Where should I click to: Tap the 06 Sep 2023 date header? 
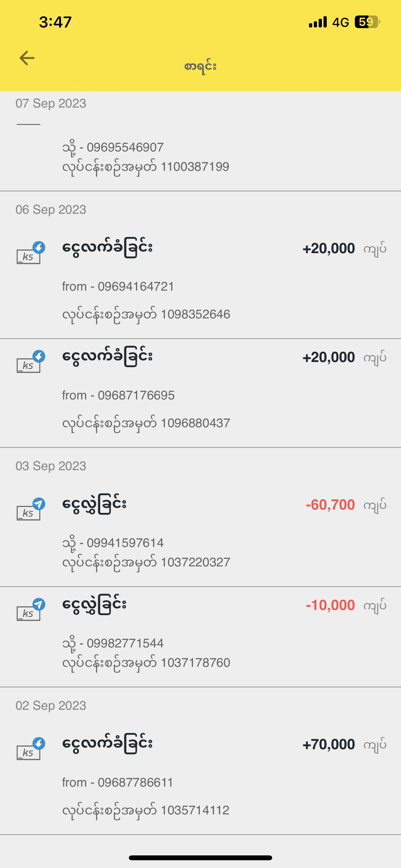click(x=51, y=210)
